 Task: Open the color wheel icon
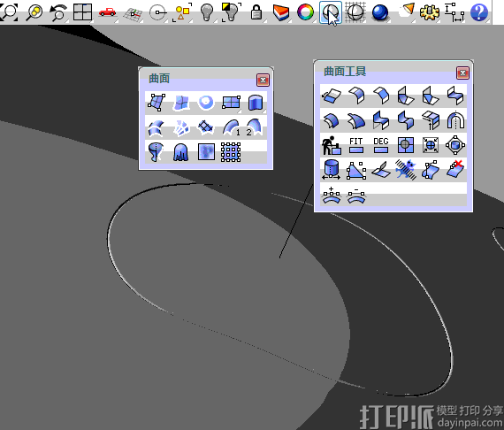305,12
